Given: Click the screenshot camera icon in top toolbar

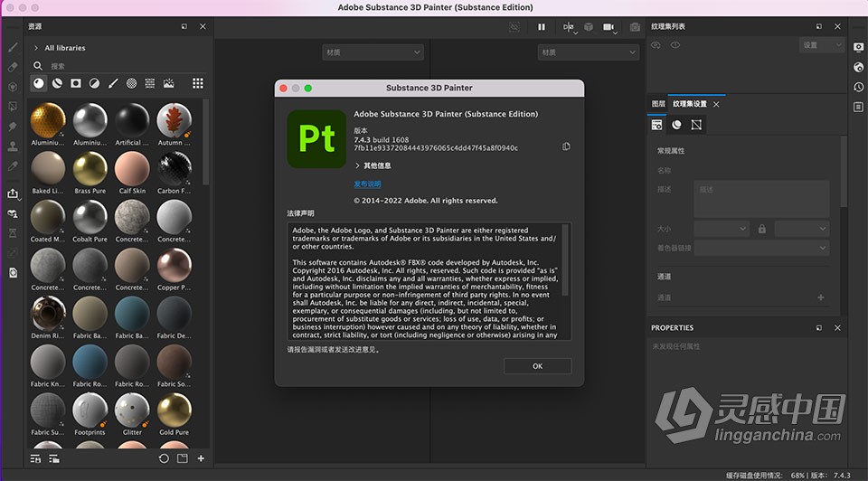Looking at the screenshot, I should pos(635,26).
